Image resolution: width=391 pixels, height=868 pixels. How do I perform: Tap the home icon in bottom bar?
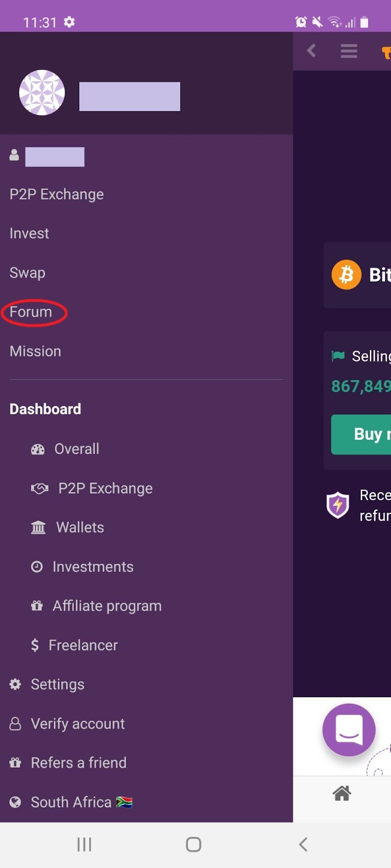pos(342,794)
